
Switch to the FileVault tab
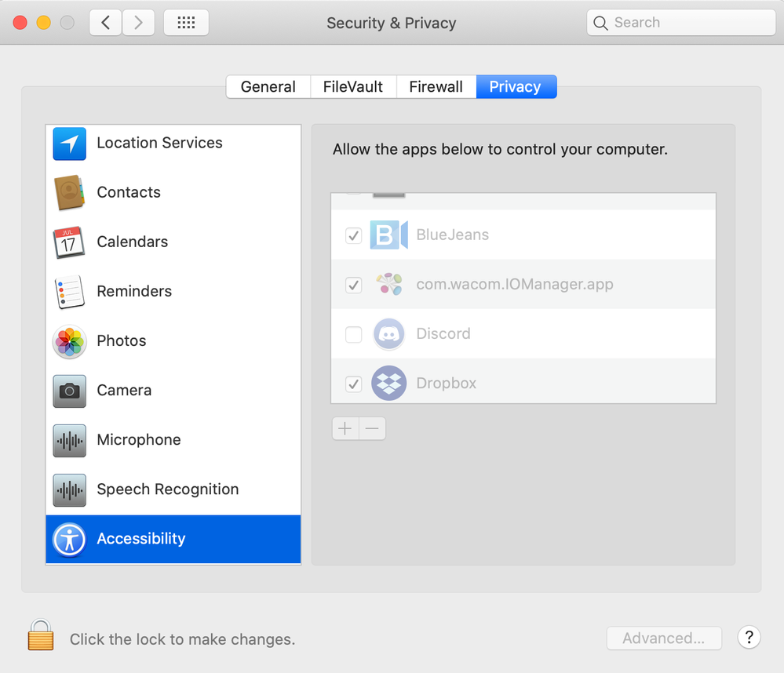353,86
